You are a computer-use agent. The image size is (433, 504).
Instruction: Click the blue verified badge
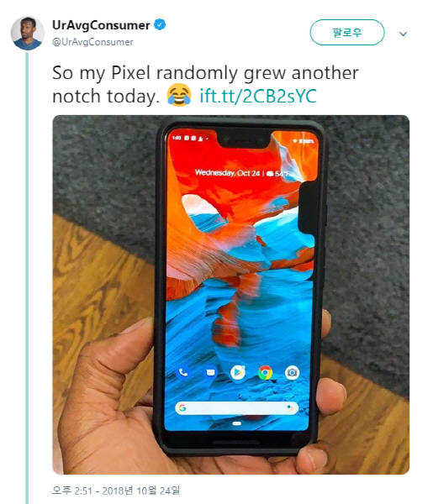click(160, 24)
